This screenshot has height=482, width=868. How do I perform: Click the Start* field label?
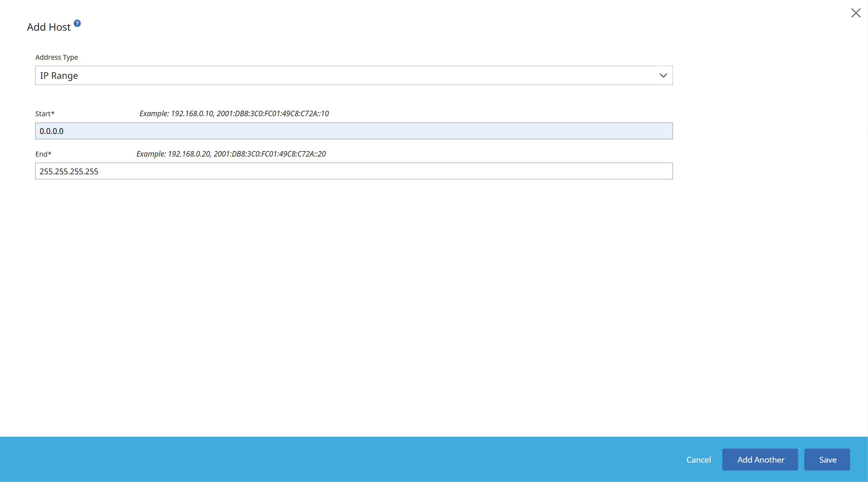point(45,114)
